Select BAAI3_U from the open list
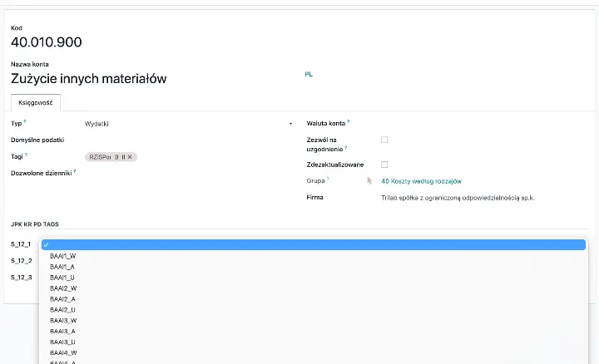The height and width of the screenshot is (364, 599). pyautogui.click(x=63, y=342)
